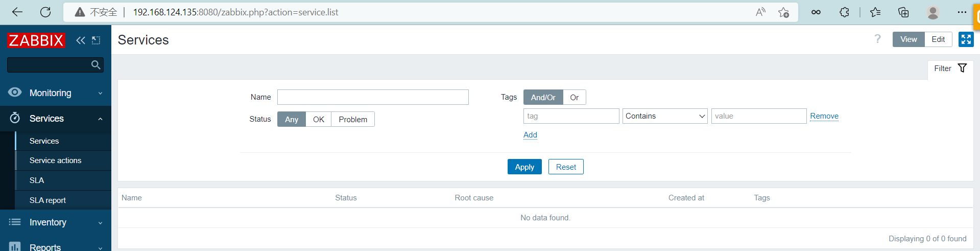Enter kiosk mode with fullscreen icon
Image resolution: width=980 pixels, height=251 pixels.
click(x=966, y=39)
